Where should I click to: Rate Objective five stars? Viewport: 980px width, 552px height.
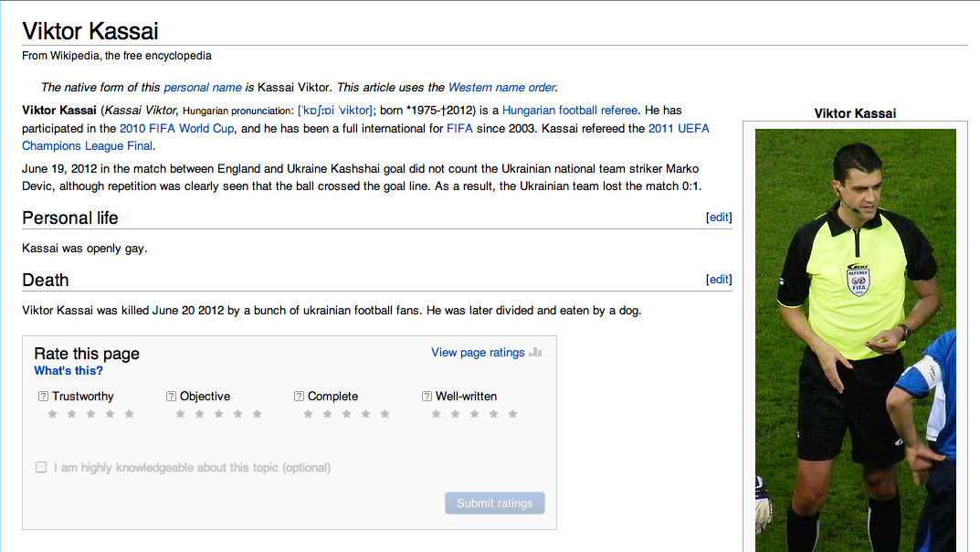(257, 414)
